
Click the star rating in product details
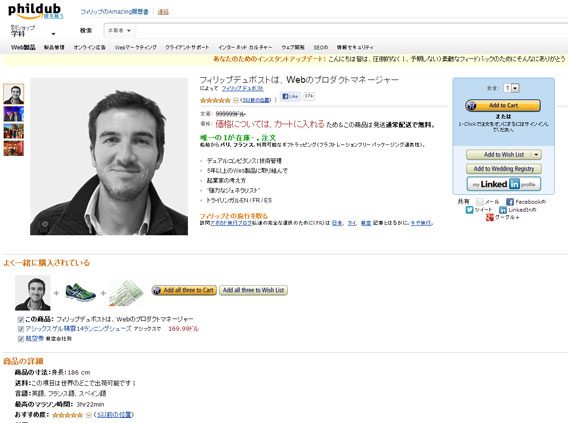click(x=67, y=415)
